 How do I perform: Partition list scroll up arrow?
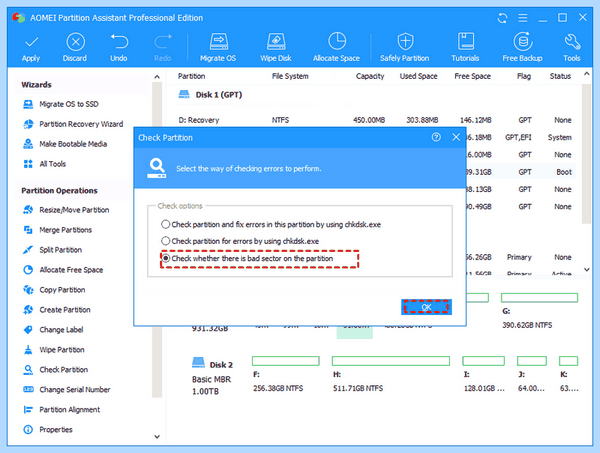click(x=587, y=73)
